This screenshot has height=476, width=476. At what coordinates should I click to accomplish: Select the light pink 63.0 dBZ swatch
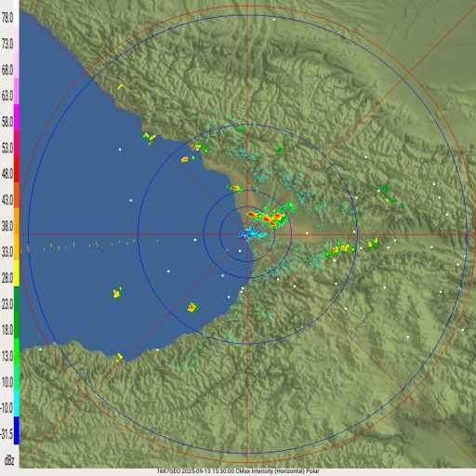(x=17, y=91)
